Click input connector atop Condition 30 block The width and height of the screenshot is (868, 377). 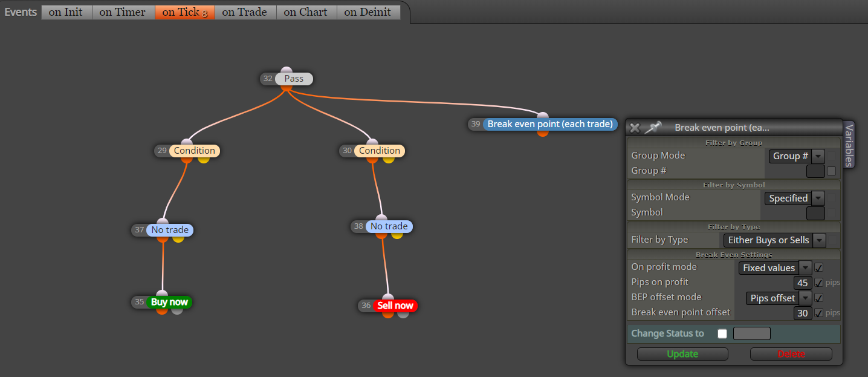point(372,143)
